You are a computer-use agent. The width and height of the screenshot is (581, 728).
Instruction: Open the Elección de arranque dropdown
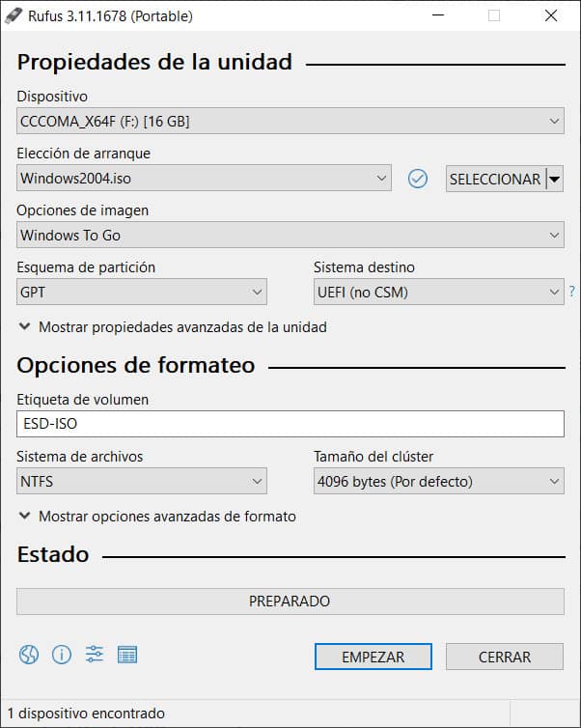[204, 179]
